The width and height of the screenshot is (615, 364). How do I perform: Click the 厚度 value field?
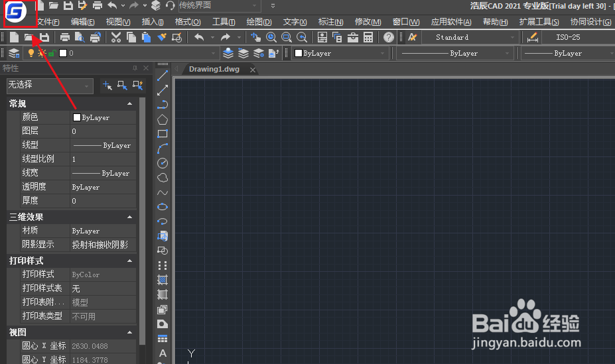tap(103, 201)
